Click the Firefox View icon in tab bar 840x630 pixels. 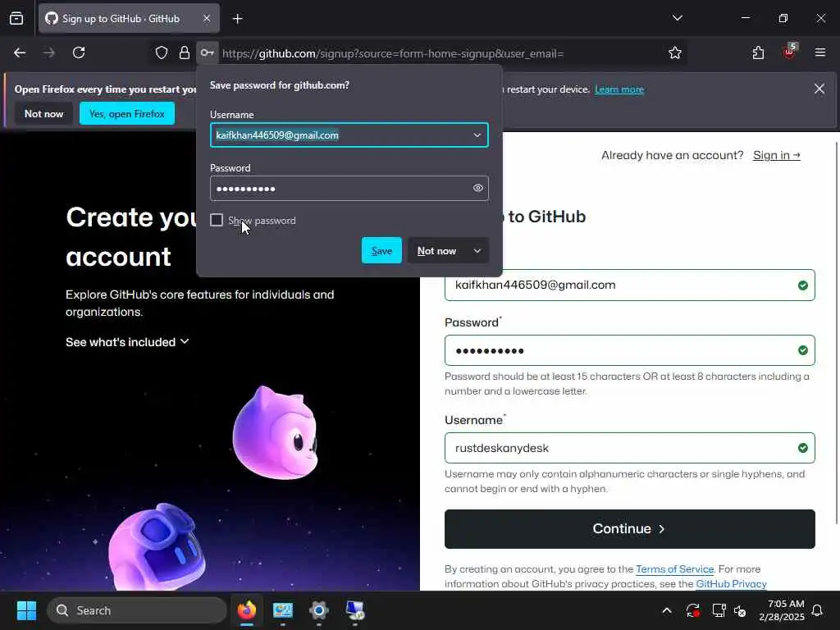[16, 19]
